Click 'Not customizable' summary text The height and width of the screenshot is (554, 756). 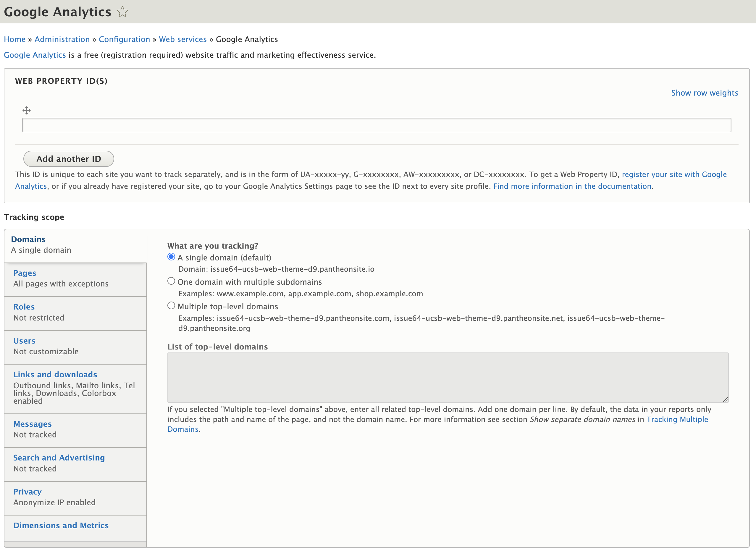[x=46, y=352]
